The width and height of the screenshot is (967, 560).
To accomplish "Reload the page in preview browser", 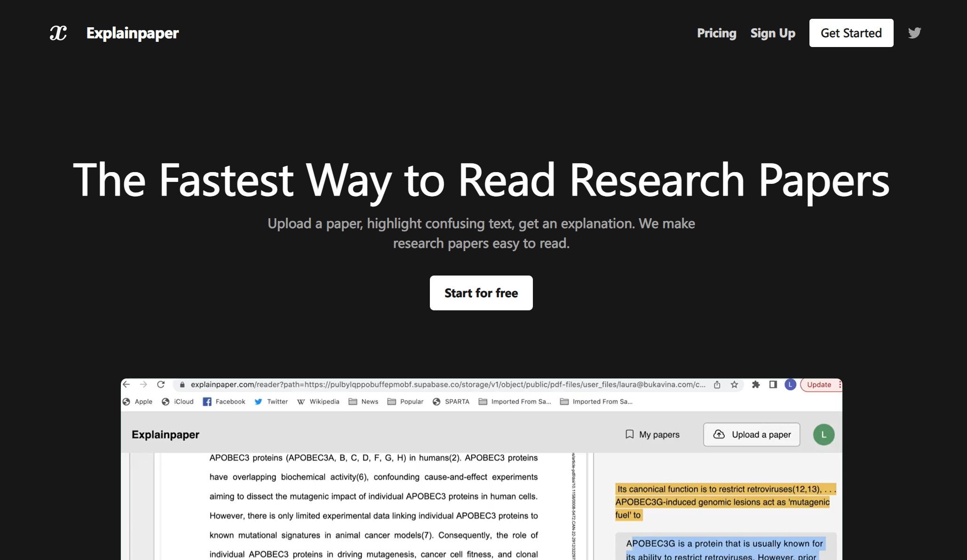I will coord(161,385).
